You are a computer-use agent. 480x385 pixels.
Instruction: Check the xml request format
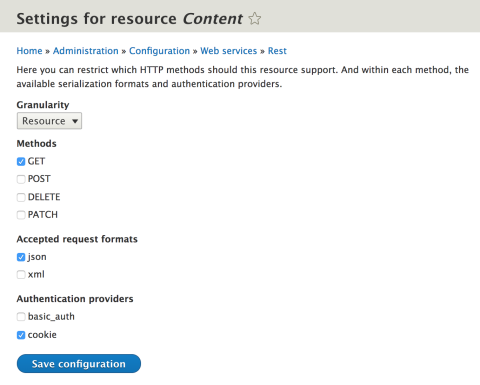tap(21, 275)
